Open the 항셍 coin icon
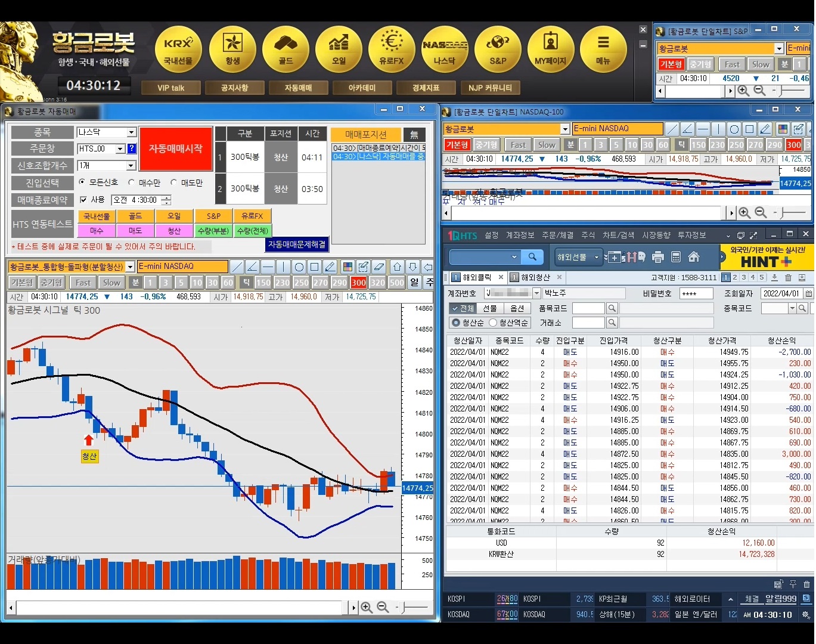Screen dimensions: 816x644 pos(232,50)
